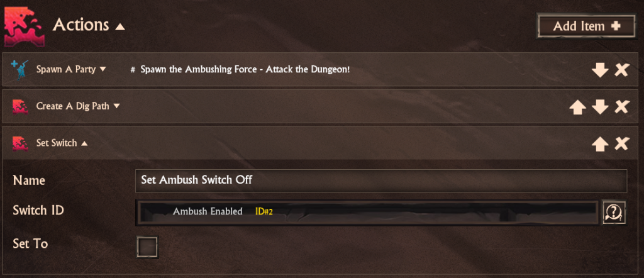Delete the Spawn A Party action
Viewport: 644px width, 278px height.
622,70
